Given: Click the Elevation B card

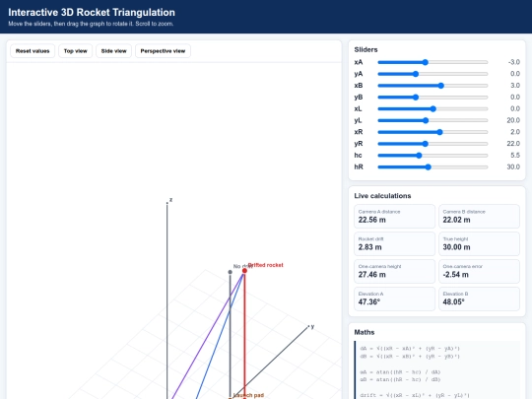Looking at the screenshot, I should (479, 299).
